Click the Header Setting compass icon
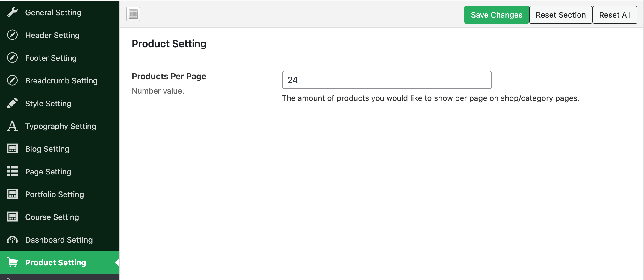Screen dimensions: 644x280 coord(13,35)
